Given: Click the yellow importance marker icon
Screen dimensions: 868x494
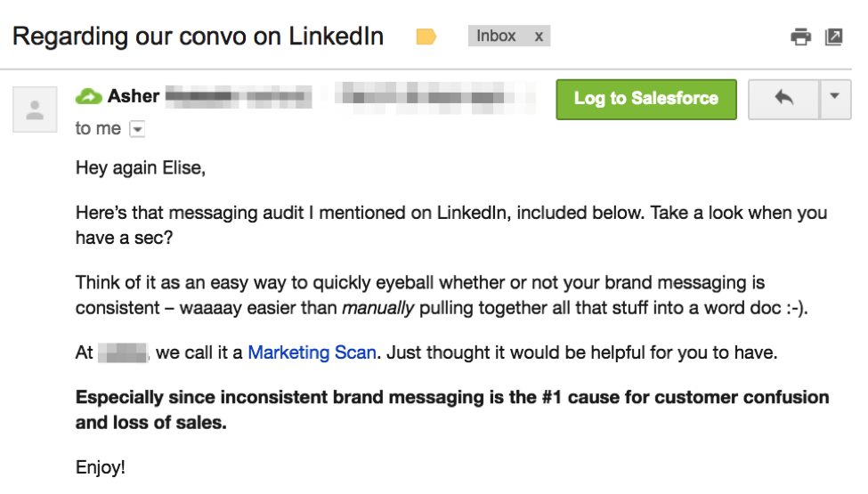Looking at the screenshot, I should [x=426, y=36].
